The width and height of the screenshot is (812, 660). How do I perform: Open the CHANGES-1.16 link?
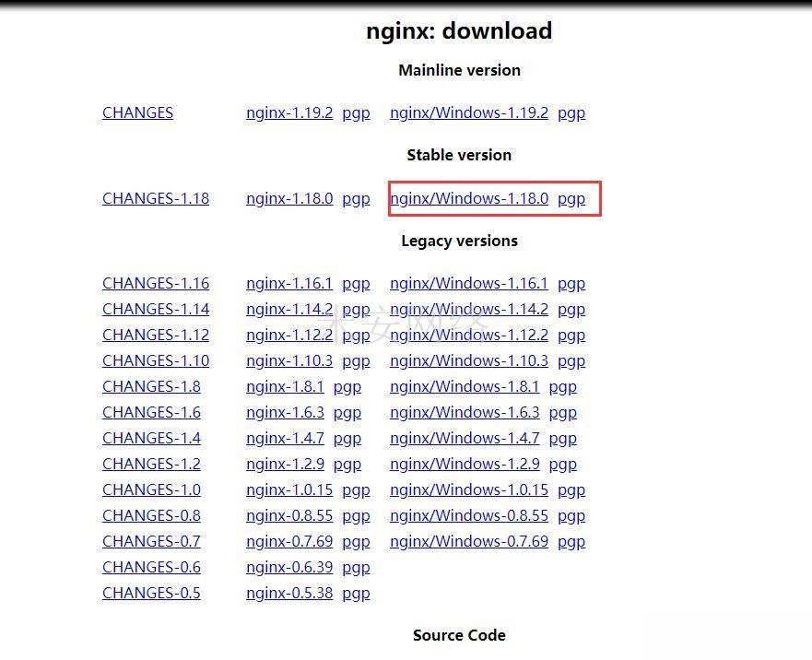pos(156,283)
